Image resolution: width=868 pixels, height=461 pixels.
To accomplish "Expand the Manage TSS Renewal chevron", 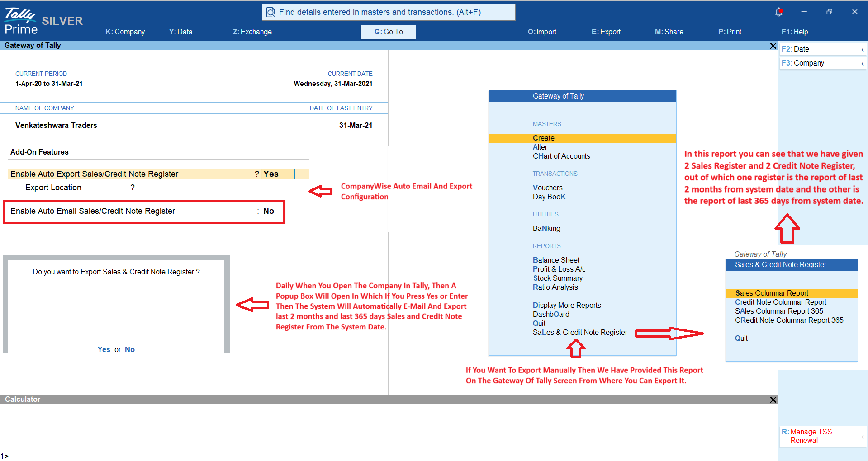I will [863, 437].
